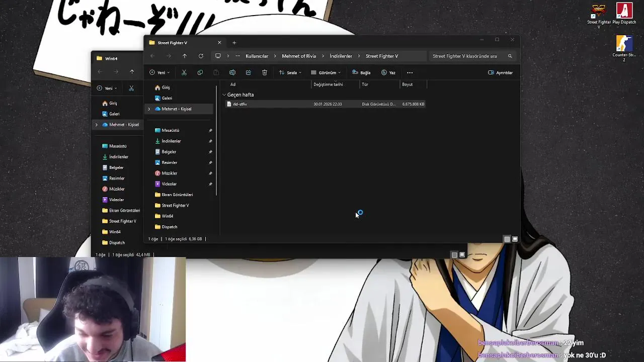Image resolution: width=644 pixels, height=362 pixels.
Task: Sort by Tür column header
Action: (x=365, y=84)
